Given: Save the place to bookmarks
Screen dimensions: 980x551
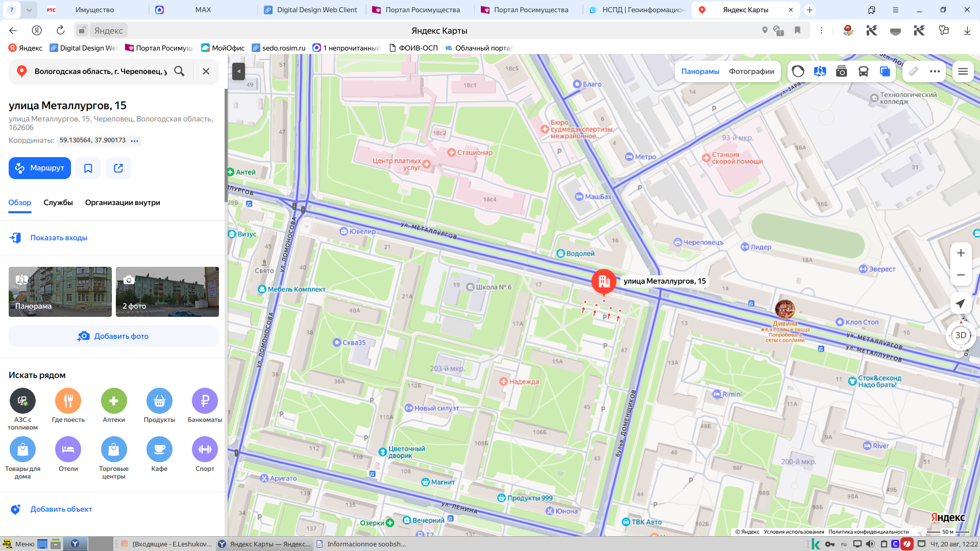Looking at the screenshot, I should [88, 168].
